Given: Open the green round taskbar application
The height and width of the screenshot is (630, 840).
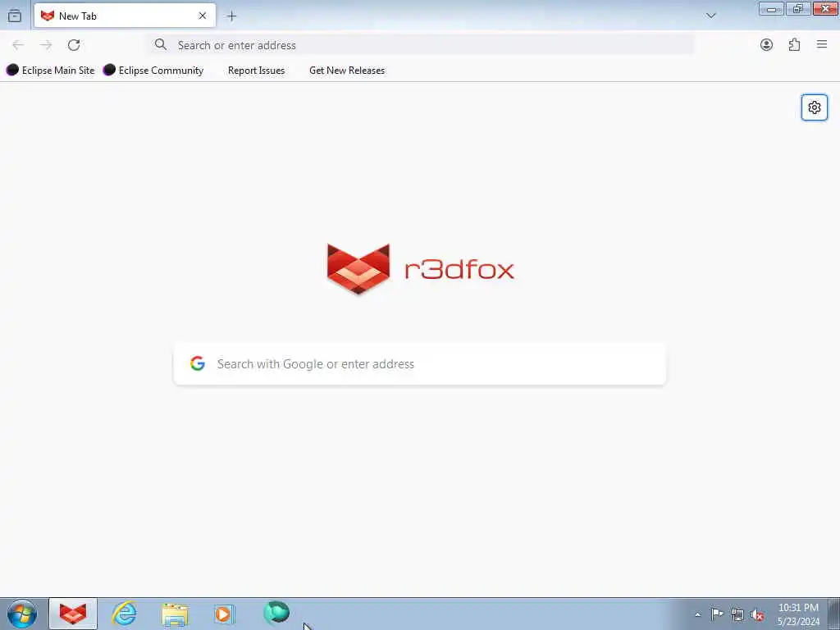Looking at the screenshot, I should tap(276, 613).
